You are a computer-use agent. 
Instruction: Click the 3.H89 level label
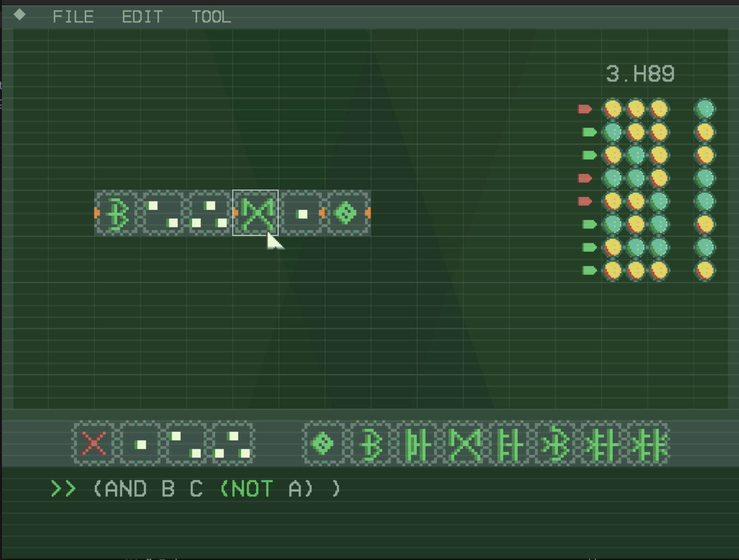(x=640, y=74)
